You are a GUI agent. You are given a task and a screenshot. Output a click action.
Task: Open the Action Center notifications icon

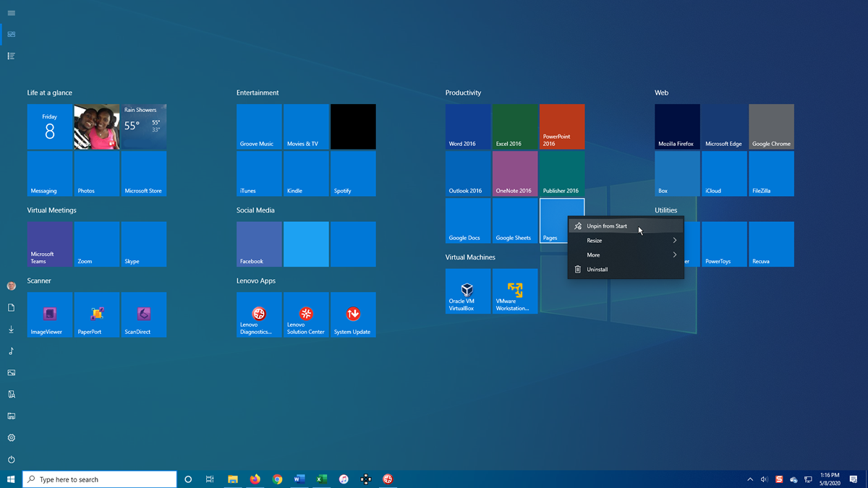tap(854, 479)
